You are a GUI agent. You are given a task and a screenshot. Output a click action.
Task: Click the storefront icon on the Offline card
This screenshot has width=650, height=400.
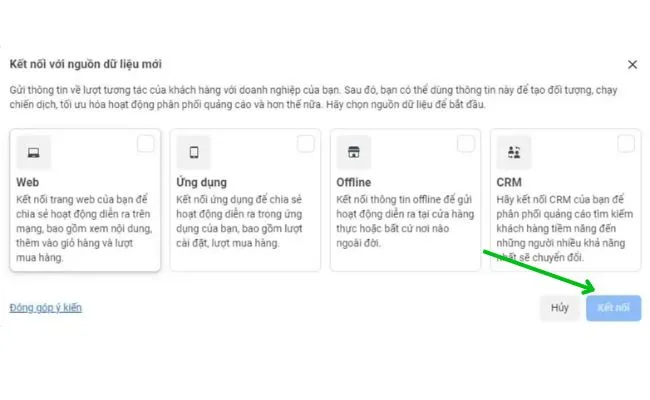pos(353,153)
